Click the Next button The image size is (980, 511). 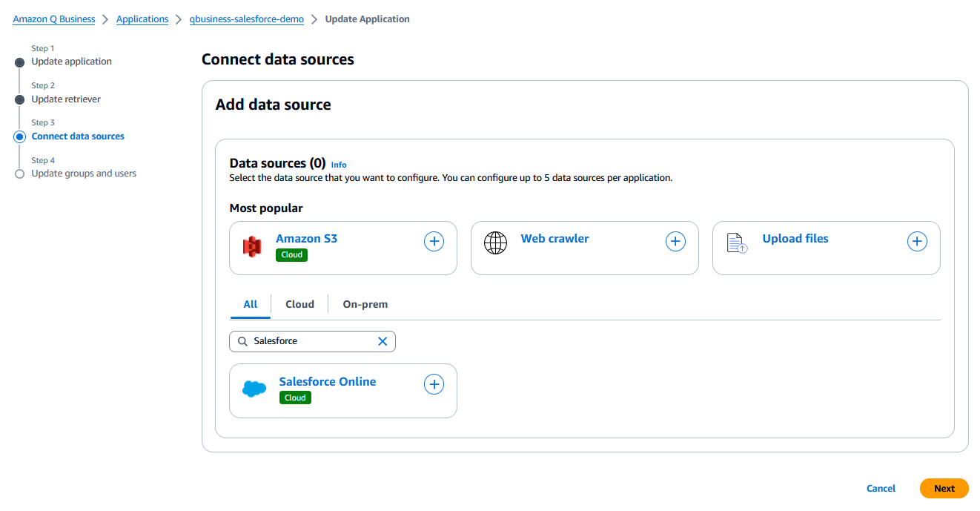point(944,488)
